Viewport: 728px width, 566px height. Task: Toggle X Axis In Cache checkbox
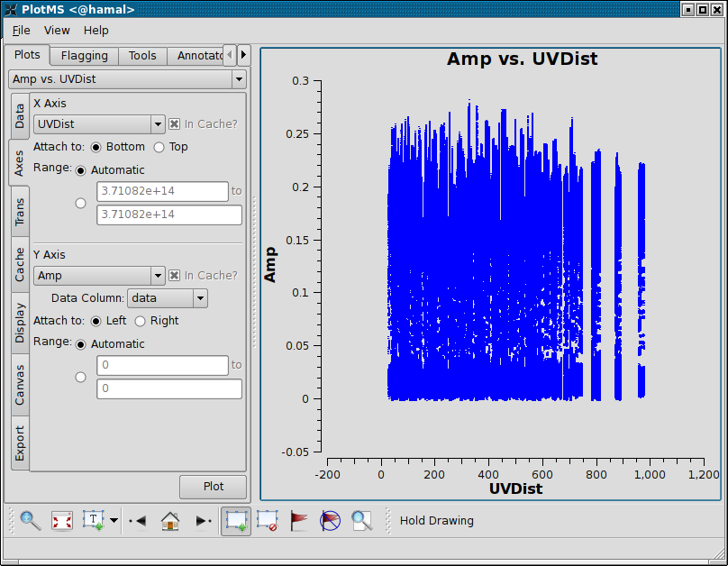pyautogui.click(x=175, y=124)
